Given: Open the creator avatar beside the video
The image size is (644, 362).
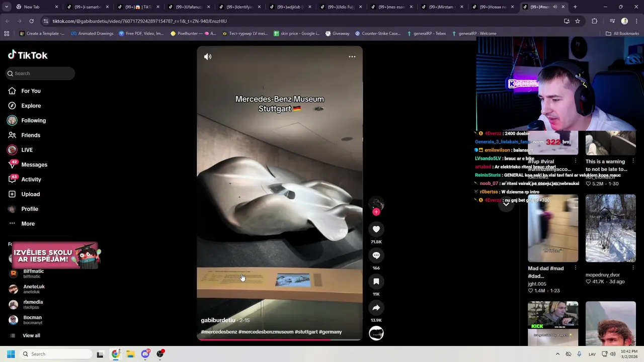Looking at the screenshot, I should coord(376,204).
